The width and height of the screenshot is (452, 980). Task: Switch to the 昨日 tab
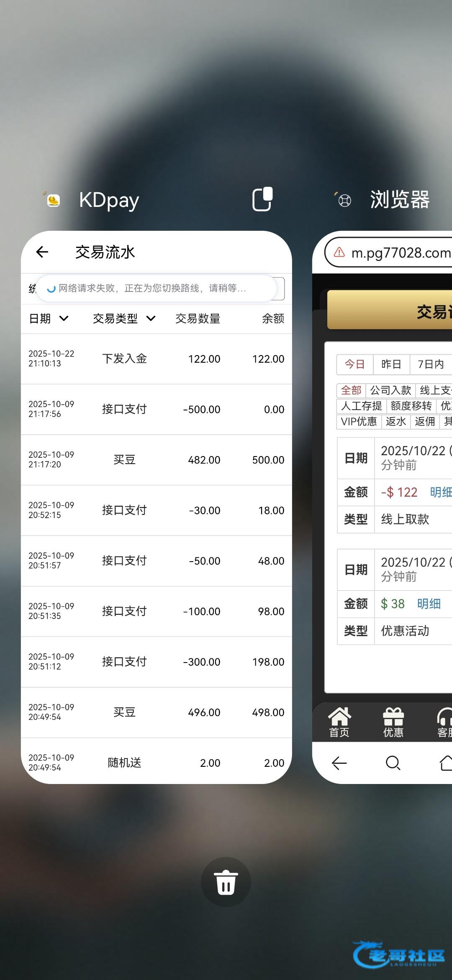click(x=391, y=364)
